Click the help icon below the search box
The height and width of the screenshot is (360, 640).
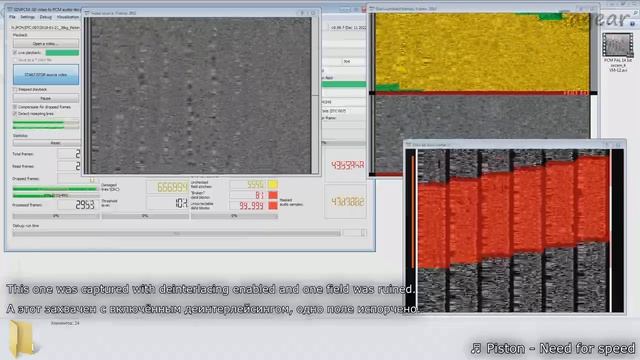(632, 24)
